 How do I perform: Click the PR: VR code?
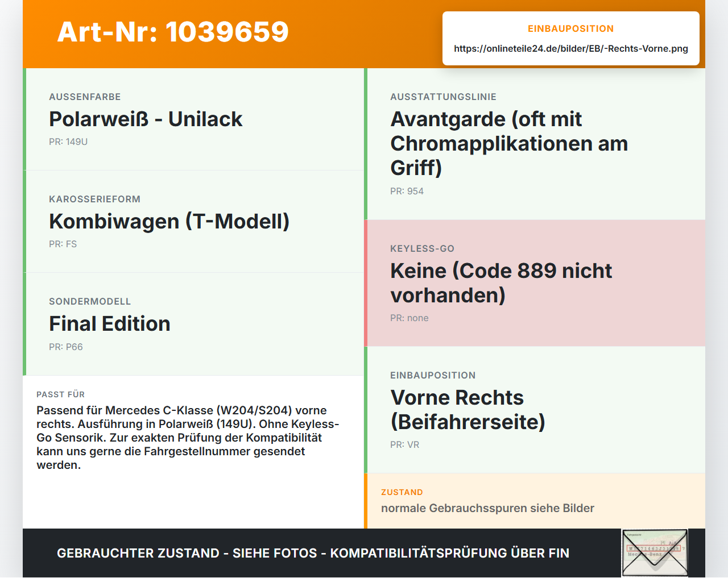404,444
